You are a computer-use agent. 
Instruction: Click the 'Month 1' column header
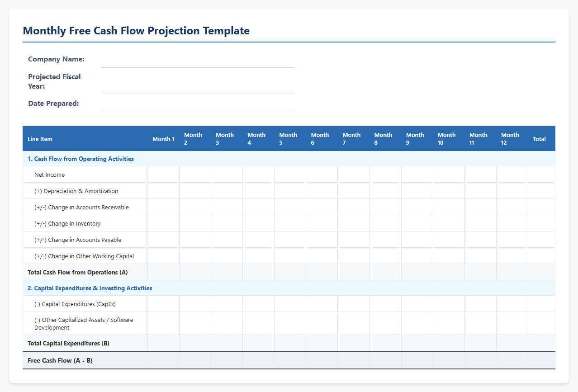click(x=163, y=139)
